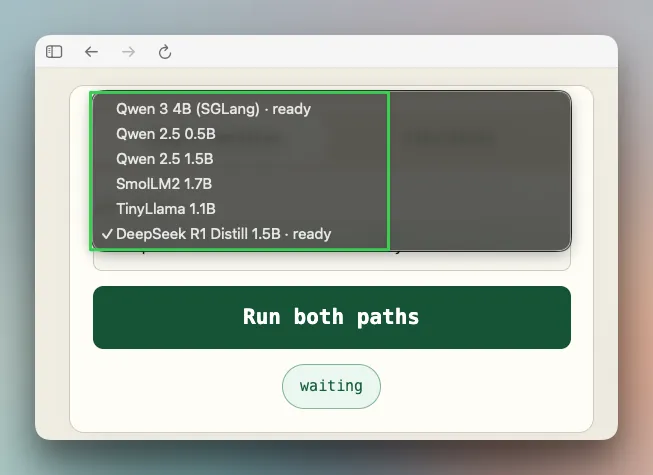Select checked DeepSeek R1 Distill 1.5B

click(331, 234)
